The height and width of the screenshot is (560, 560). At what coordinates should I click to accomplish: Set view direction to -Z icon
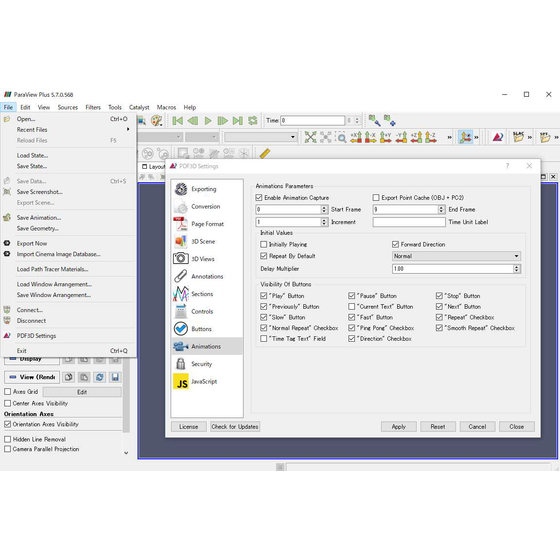click(431, 137)
